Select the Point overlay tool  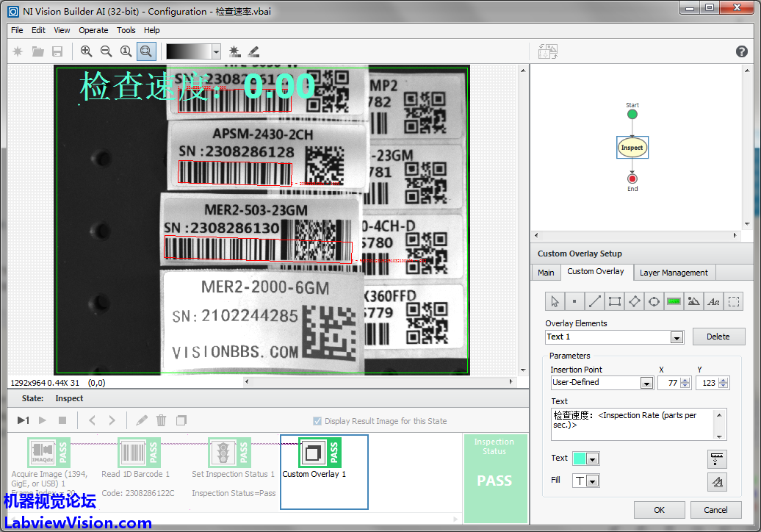pos(574,301)
